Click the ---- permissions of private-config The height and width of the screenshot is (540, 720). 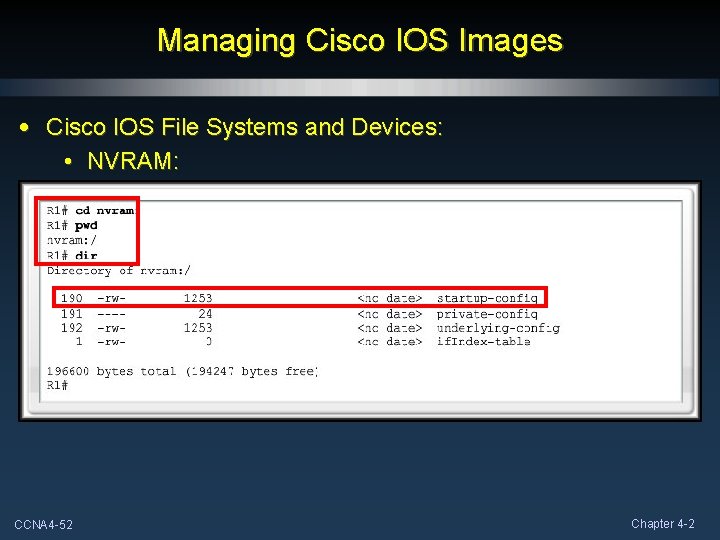pos(112,314)
